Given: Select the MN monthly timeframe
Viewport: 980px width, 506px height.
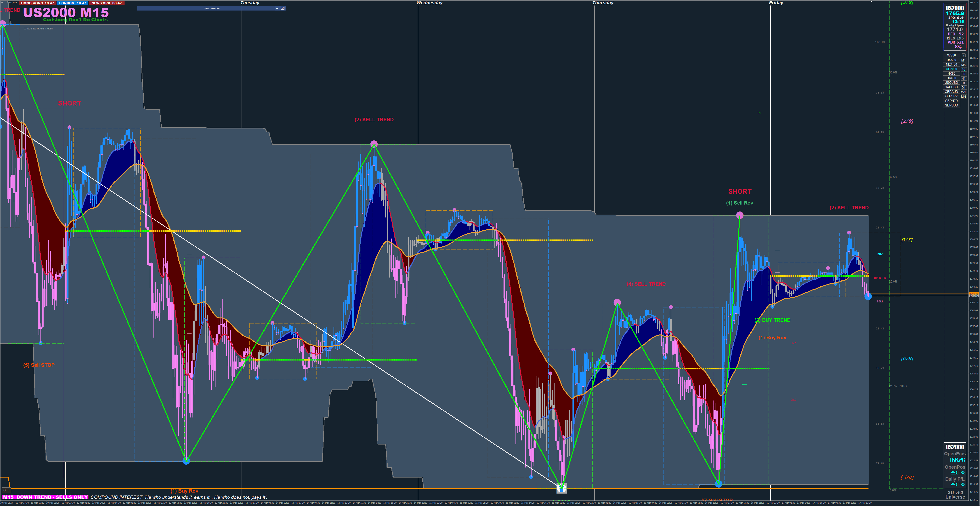Looking at the screenshot, I should click(x=963, y=97).
